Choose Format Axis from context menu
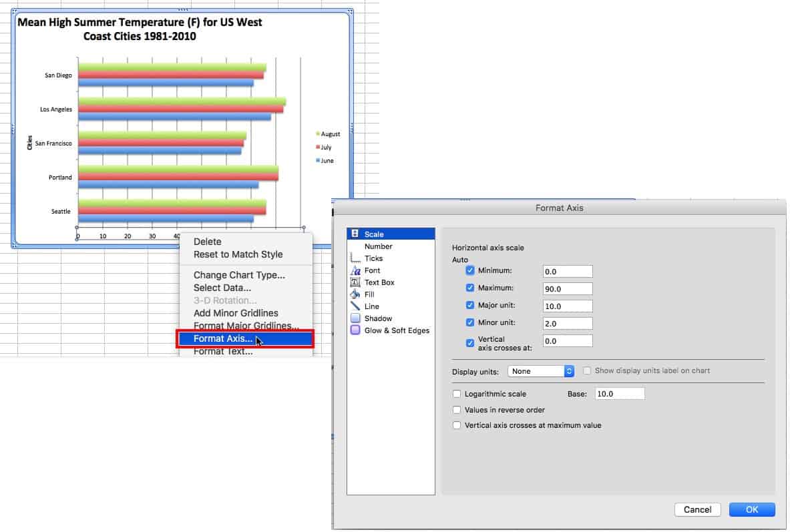The width and height of the screenshot is (790, 532). point(223,339)
